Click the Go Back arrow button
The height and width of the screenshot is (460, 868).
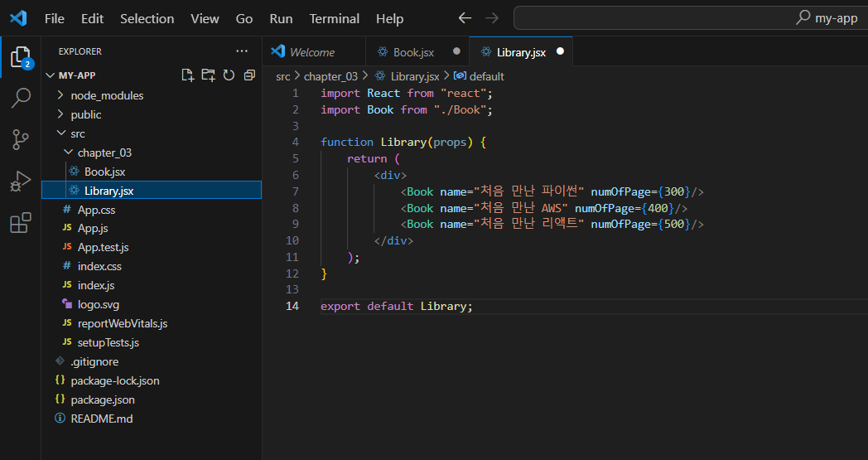click(x=465, y=18)
